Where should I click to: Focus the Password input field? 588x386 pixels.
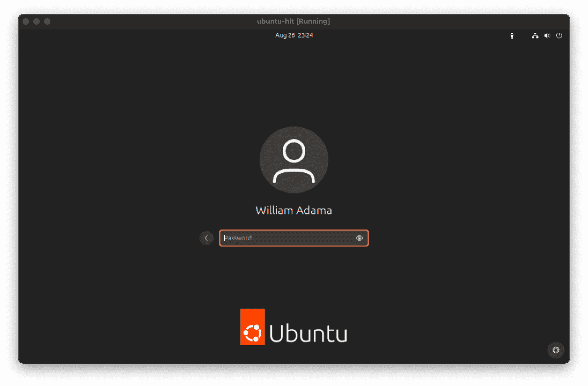pyautogui.click(x=294, y=238)
